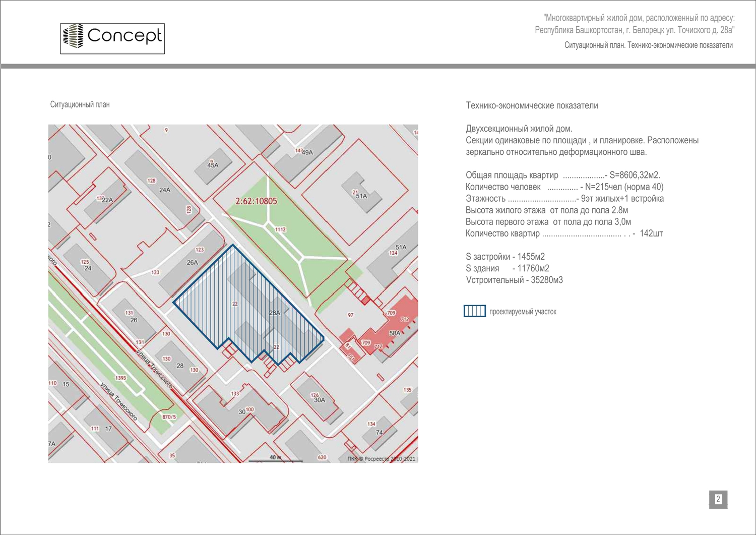Click the blue hatched legend swatch
This screenshot has height=535, width=756.
[x=474, y=311]
